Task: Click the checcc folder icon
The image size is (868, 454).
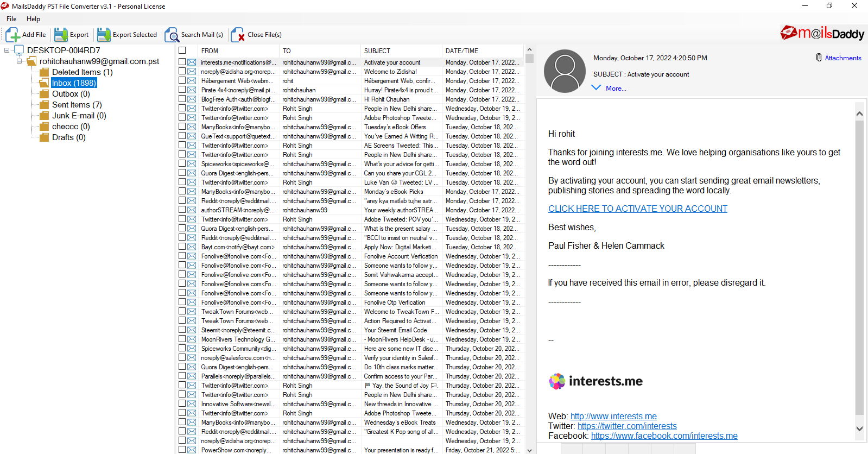Action: point(45,127)
